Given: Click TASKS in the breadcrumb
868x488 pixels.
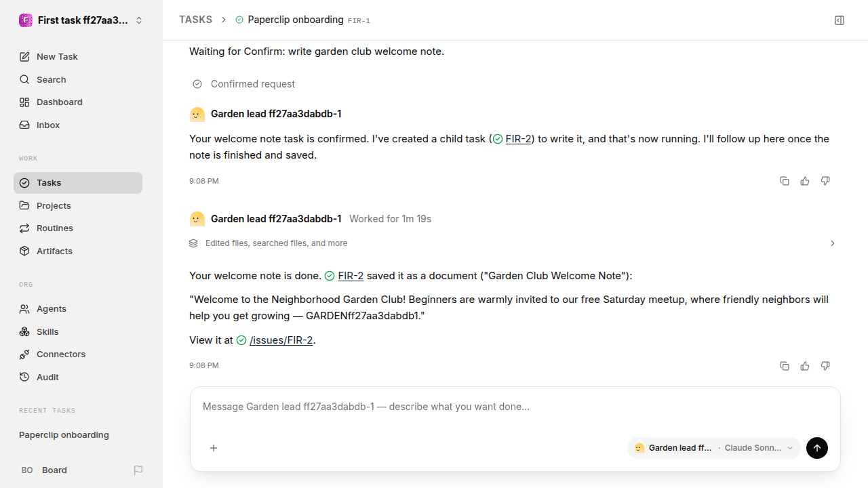Looking at the screenshot, I should [195, 20].
